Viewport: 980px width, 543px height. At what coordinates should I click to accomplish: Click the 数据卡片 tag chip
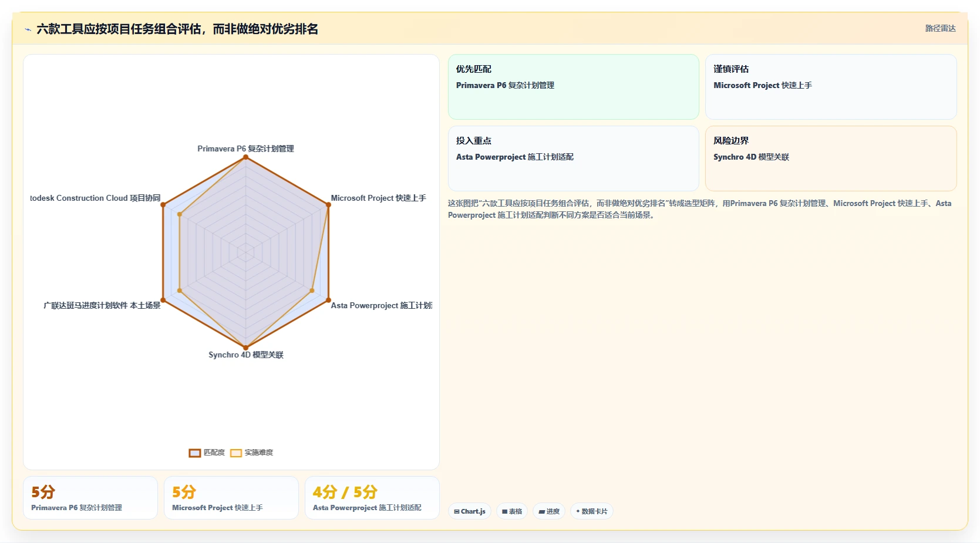pos(592,511)
